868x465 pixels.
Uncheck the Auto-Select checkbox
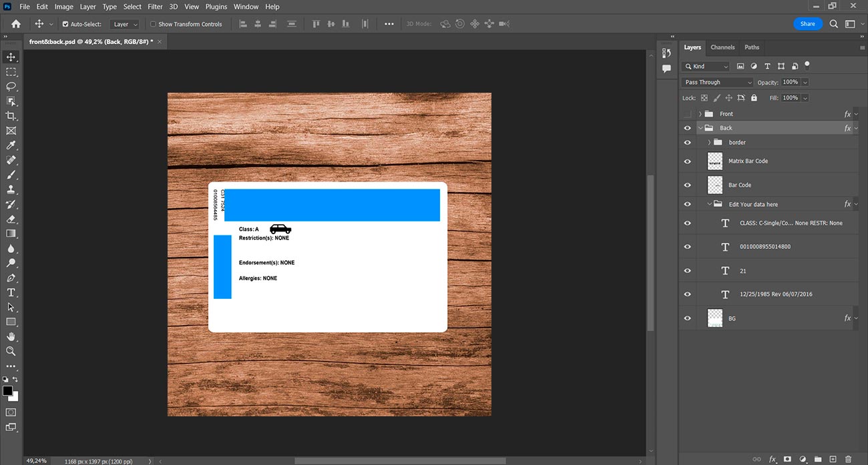click(x=65, y=24)
